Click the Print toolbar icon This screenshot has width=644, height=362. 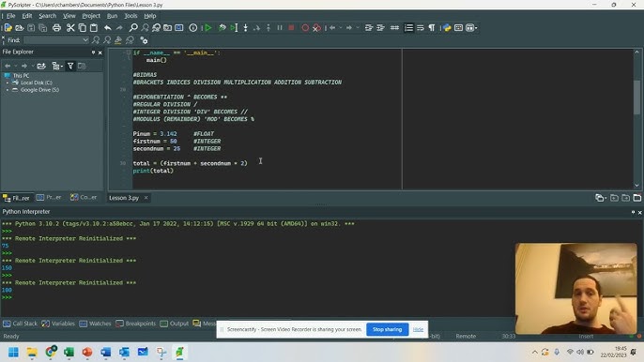[x=56, y=28]
